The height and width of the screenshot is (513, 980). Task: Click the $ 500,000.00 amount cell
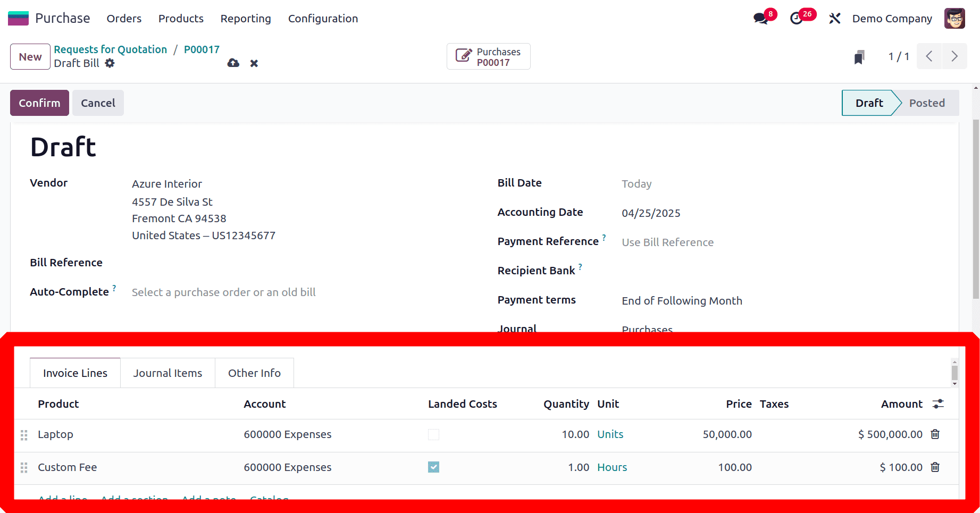tap(890, 434)
